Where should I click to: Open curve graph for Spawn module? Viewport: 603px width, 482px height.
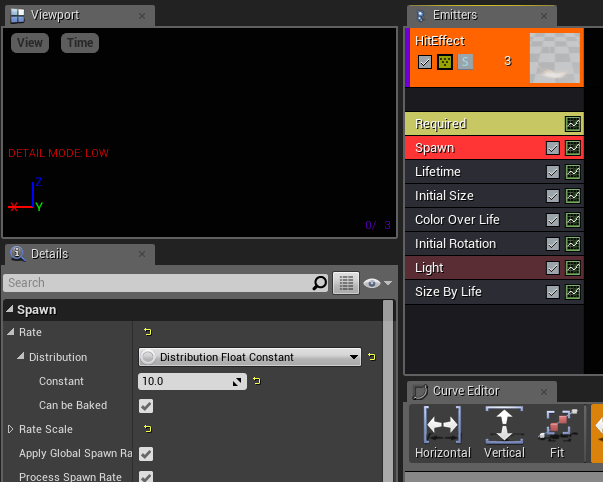point(573,148)
